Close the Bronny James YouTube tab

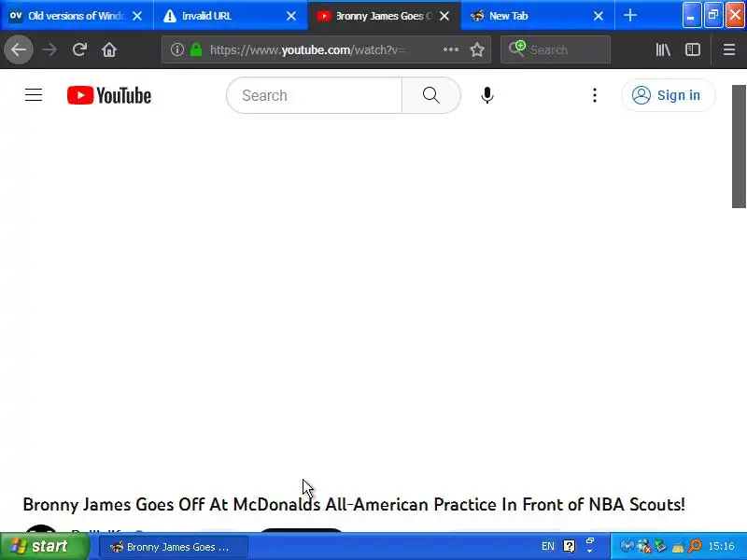(444, 16)
